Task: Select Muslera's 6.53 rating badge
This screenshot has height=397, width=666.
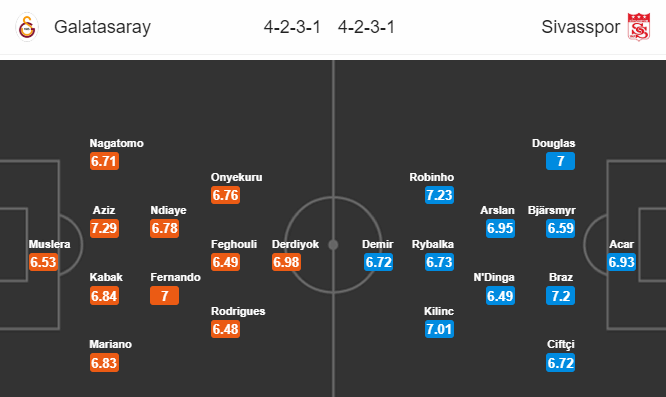Action: 43,262
